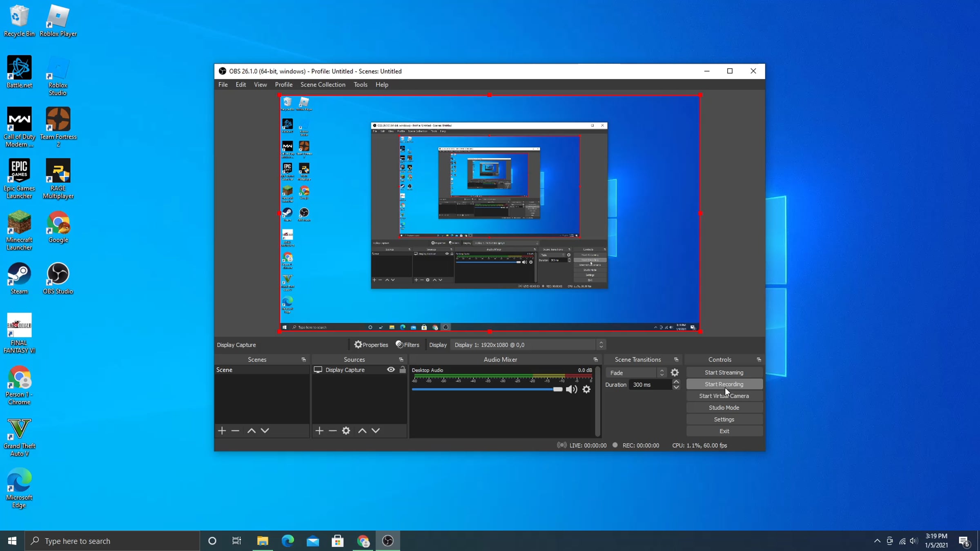Click the Desktop Audio volume slider
Viewport: 980px width, 551px height.
click(x=487, y=389)
